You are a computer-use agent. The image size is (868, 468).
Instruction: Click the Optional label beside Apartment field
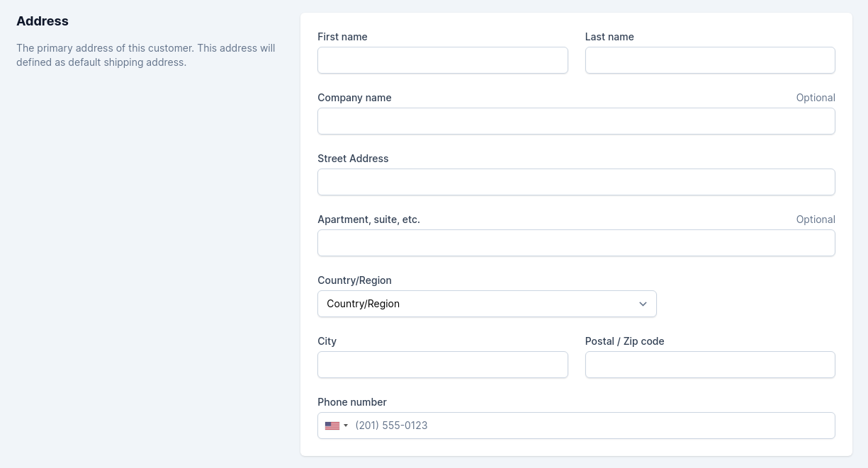815,219
